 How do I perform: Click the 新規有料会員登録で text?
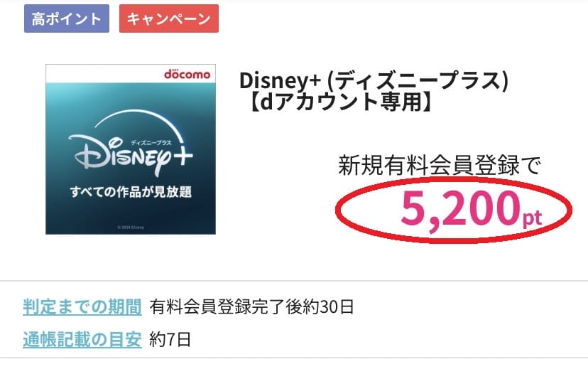point(439,166)
